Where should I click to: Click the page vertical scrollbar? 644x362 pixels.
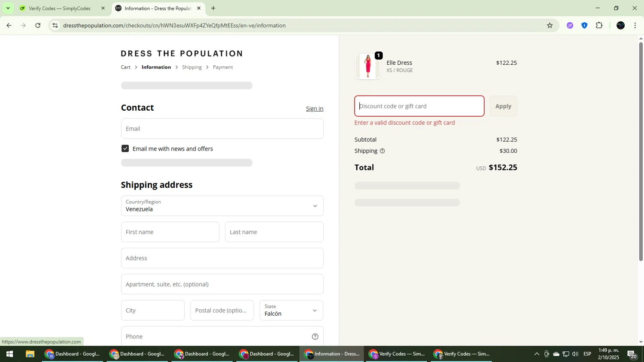click(641, 151)
